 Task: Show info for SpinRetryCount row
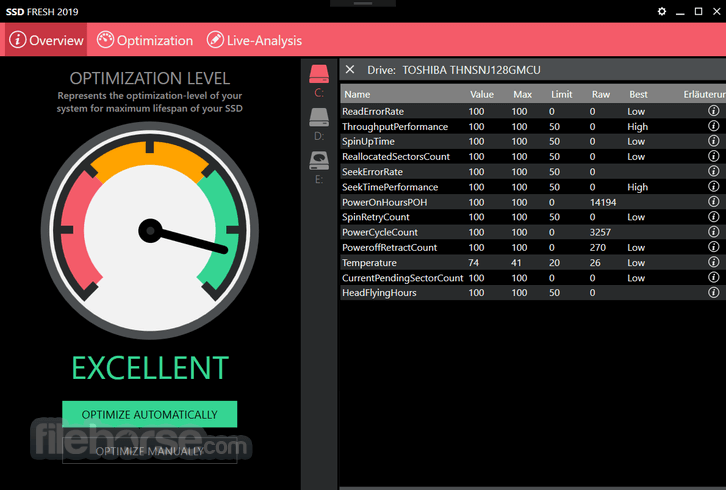pos(713,217)
